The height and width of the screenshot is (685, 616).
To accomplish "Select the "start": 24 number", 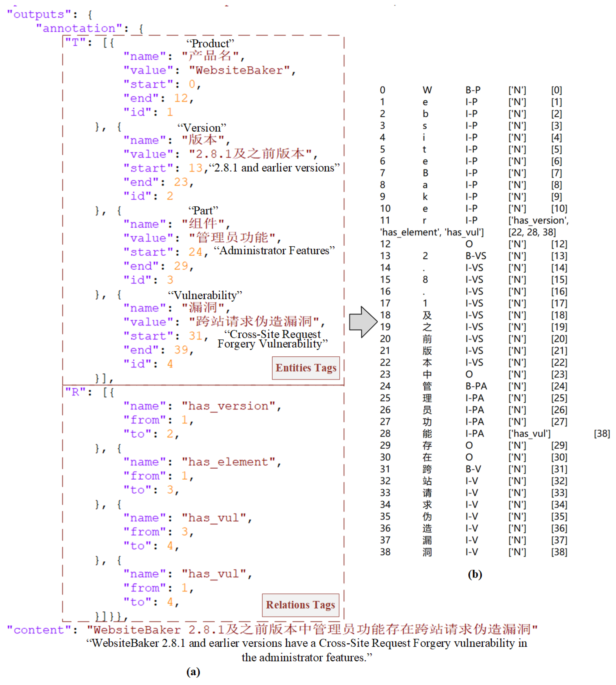I will click(x=195, y=252).
